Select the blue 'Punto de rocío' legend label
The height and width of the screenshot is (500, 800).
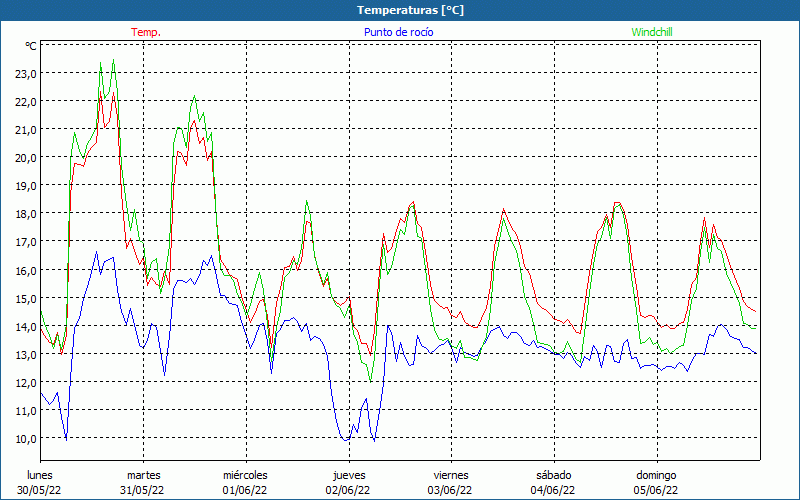[398, 32]
